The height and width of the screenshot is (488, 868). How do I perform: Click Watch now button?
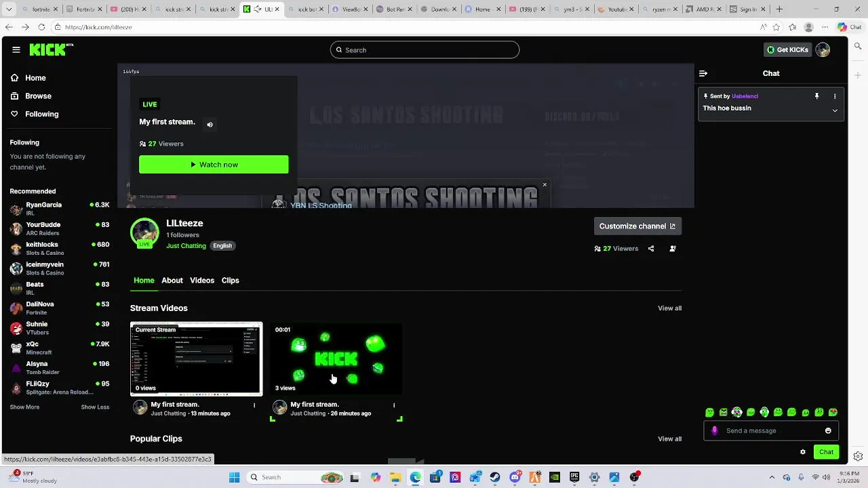coord(214,165)
